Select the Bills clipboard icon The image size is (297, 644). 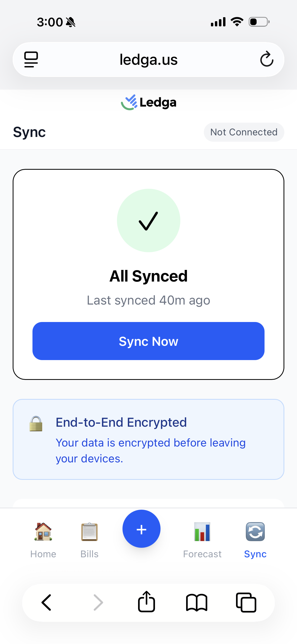(x=89, y=532)
